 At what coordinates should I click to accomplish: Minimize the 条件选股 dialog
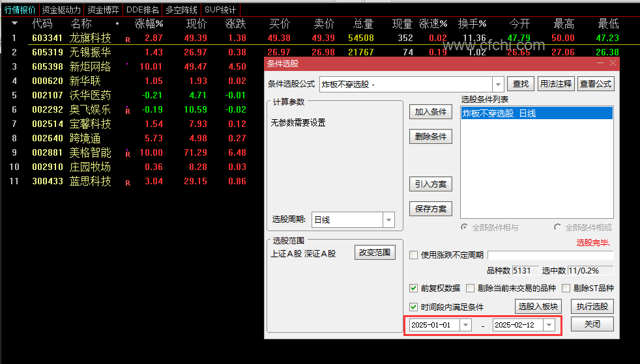click(600, 63)
